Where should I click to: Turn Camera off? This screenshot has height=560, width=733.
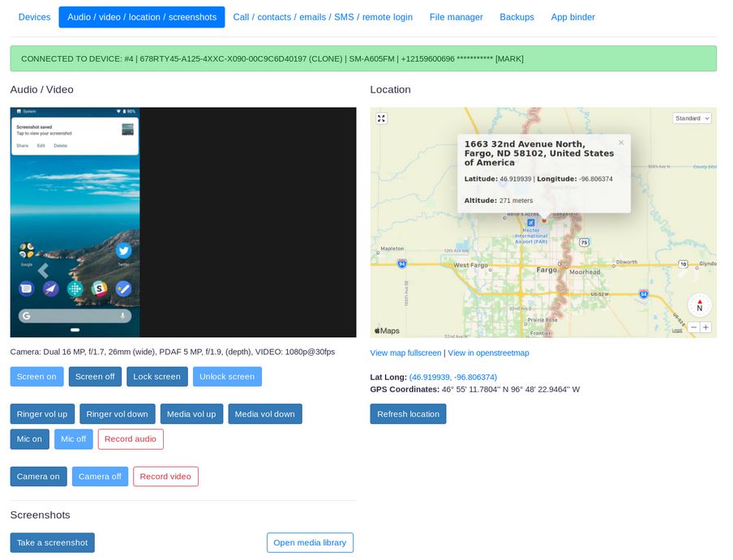[x=100, y=477]
